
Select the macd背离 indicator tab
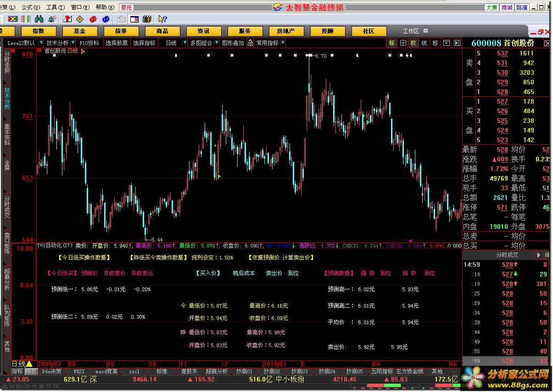coord(106,371)
